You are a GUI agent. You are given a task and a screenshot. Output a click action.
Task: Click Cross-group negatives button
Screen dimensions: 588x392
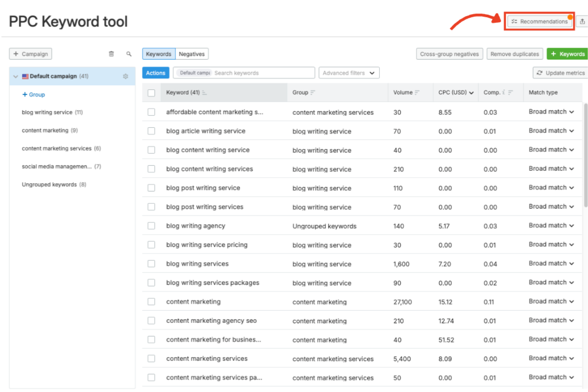tap(450, 54)
